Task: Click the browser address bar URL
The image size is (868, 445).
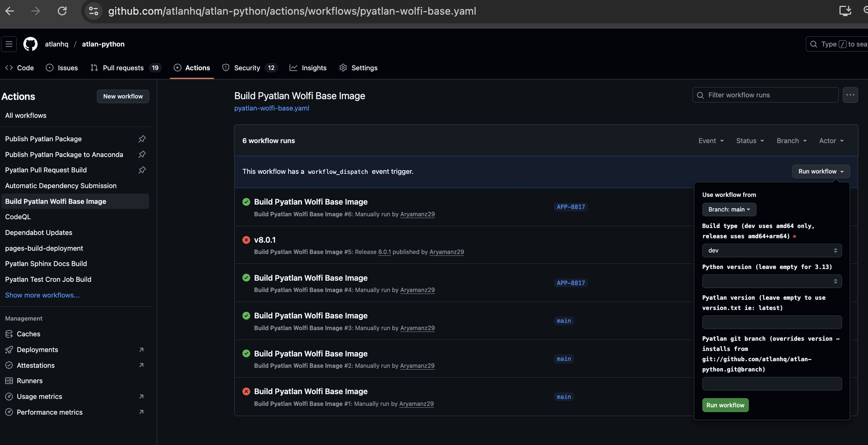Action: pos(292,11)
